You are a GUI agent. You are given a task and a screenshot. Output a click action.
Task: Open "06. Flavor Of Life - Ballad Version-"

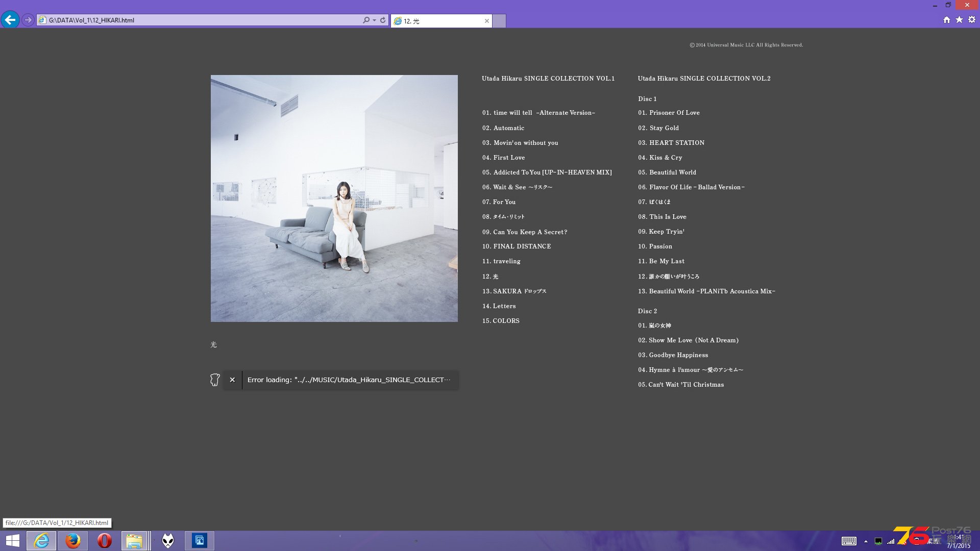point(691,187)
